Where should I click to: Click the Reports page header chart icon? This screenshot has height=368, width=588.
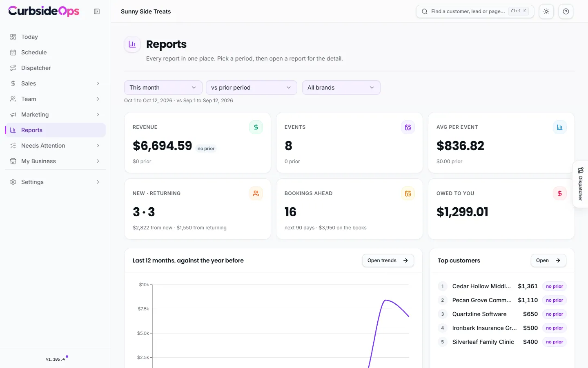point(132,44)
